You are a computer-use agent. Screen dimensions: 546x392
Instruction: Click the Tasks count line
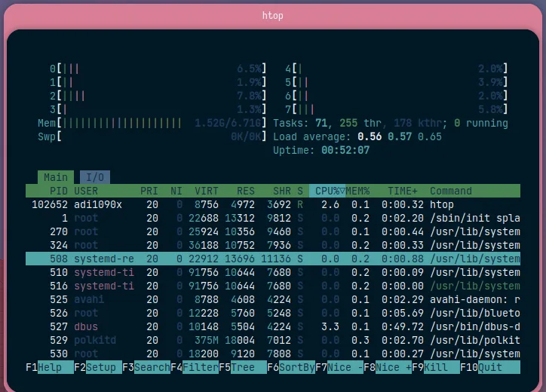click(391, 123)
